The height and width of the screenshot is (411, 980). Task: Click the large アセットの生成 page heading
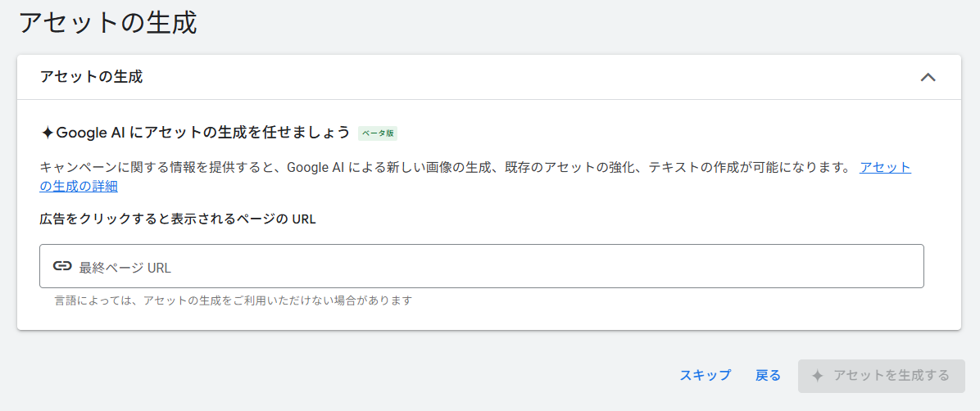(x=107, y=22)
